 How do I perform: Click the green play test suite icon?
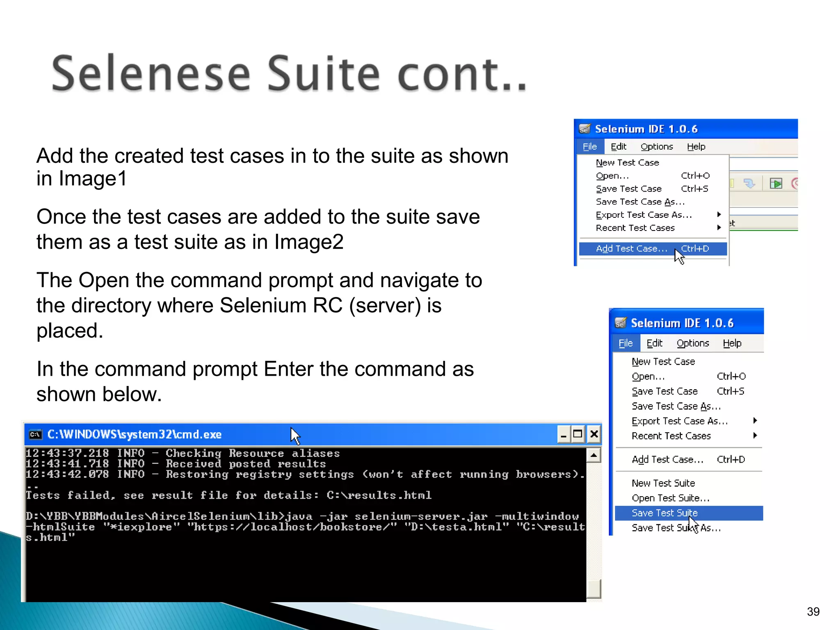click(776, 183)
